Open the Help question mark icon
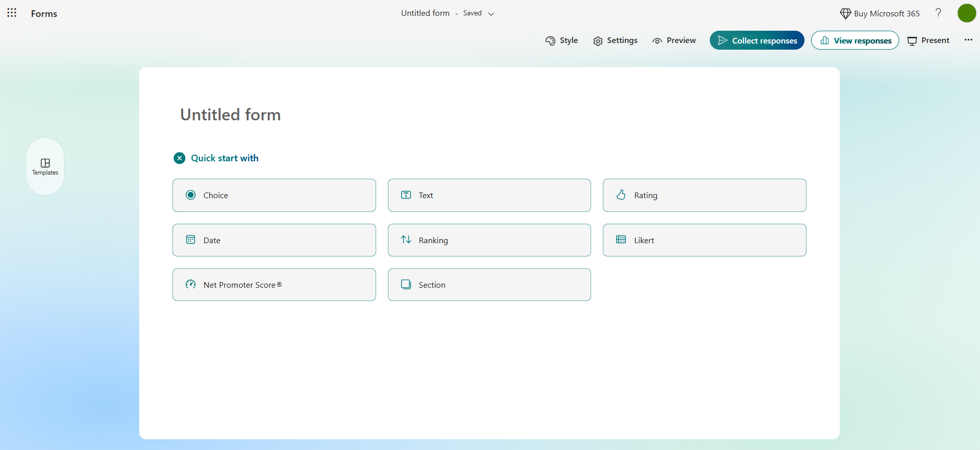Screen dimensions: 980x450 tap(938, 13)
